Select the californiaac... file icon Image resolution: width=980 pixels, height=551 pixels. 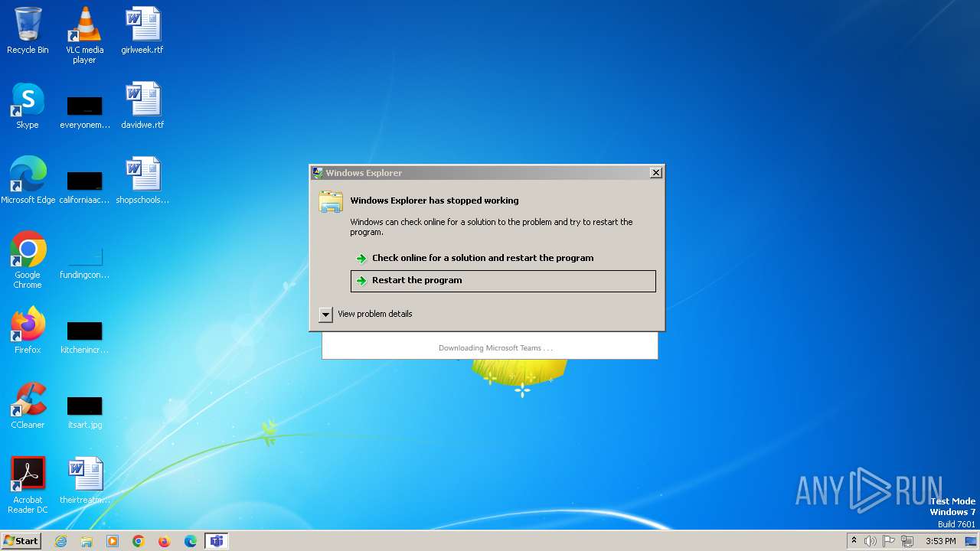pyautogui.click(x=84, y=186)
